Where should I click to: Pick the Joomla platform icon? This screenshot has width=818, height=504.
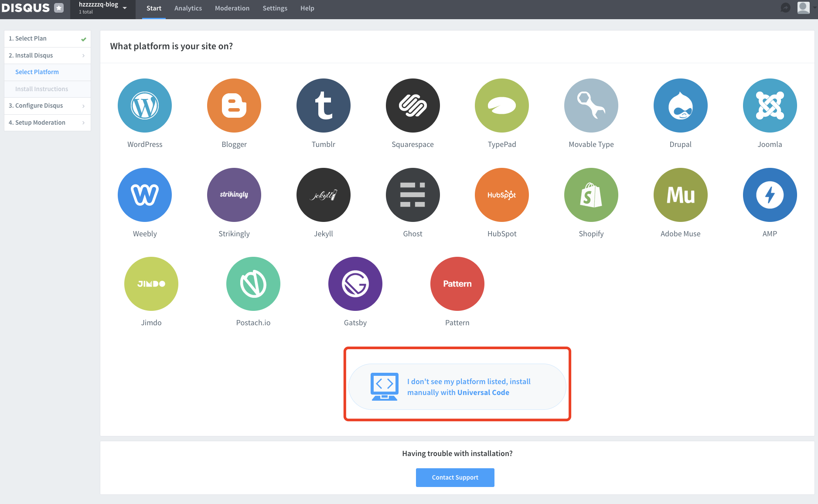[x=770, y=106]
